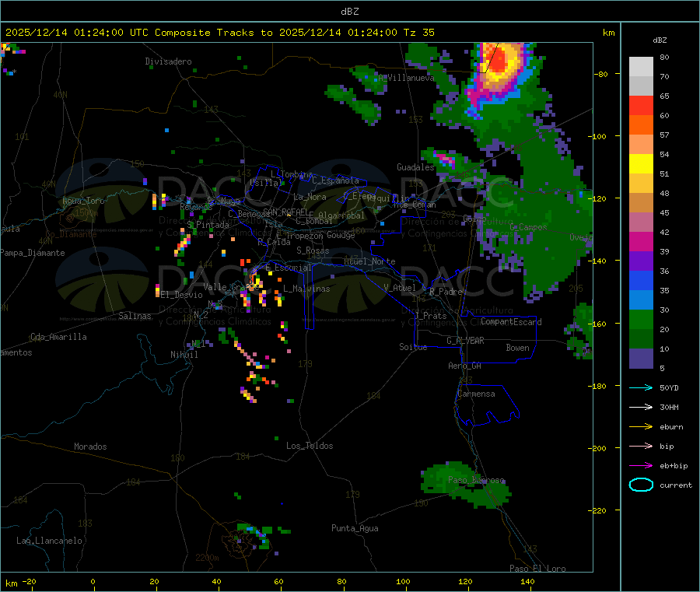Click the 'Morados' map label

point(90,447)
